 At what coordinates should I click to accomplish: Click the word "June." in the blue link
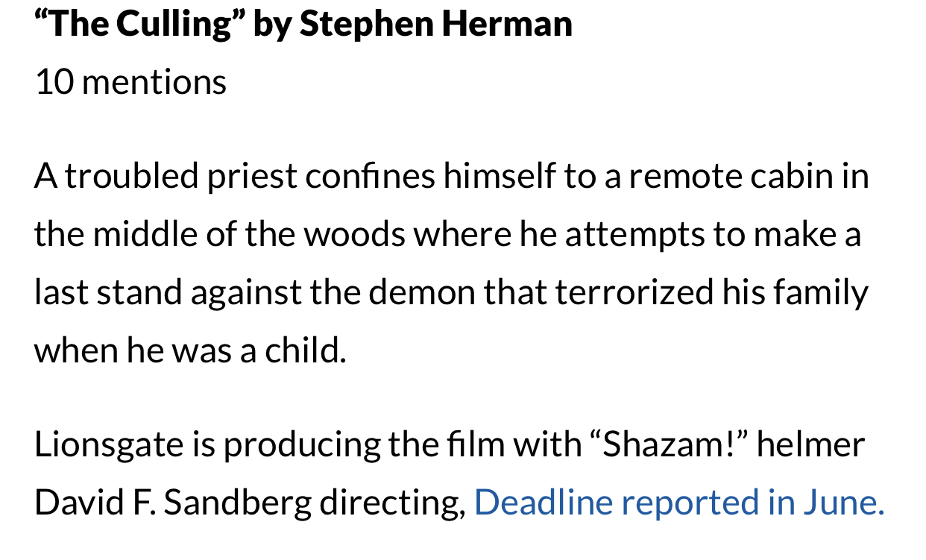pos(843,503)
